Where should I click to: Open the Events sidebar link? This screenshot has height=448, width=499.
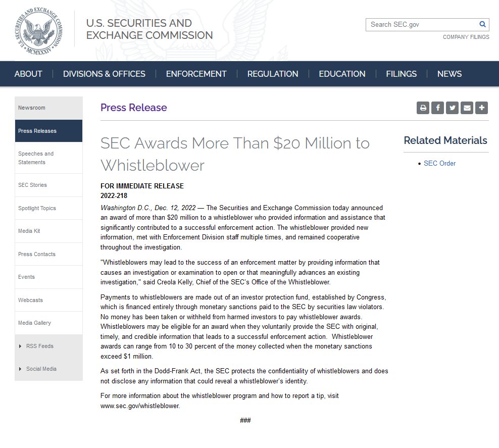click(48, 277)
